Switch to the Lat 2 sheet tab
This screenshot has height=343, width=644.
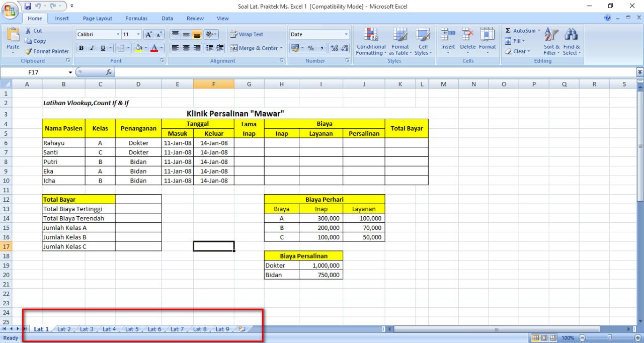click(64, 329)
